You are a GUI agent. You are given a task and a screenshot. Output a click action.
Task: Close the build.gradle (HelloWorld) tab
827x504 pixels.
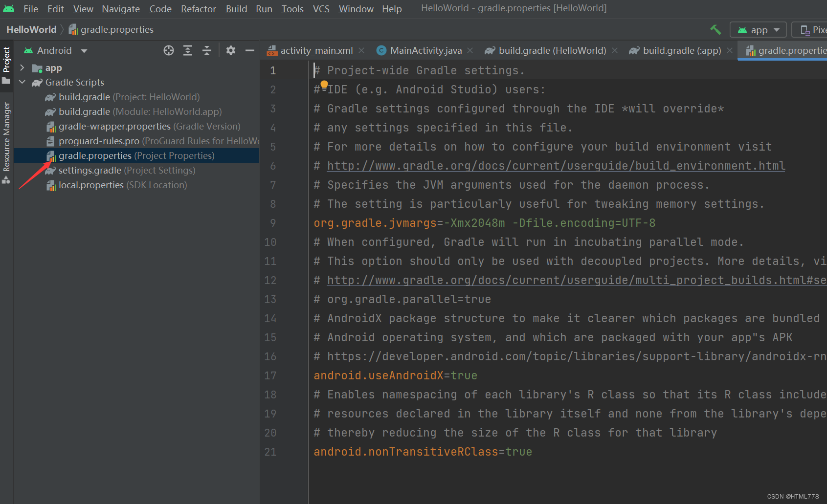(615, 50)
